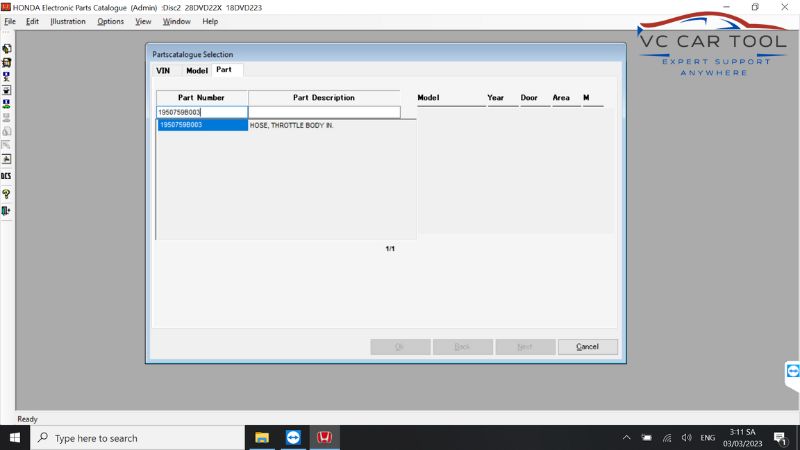Open TeamViewer from the taskbar

pos(293,438)
